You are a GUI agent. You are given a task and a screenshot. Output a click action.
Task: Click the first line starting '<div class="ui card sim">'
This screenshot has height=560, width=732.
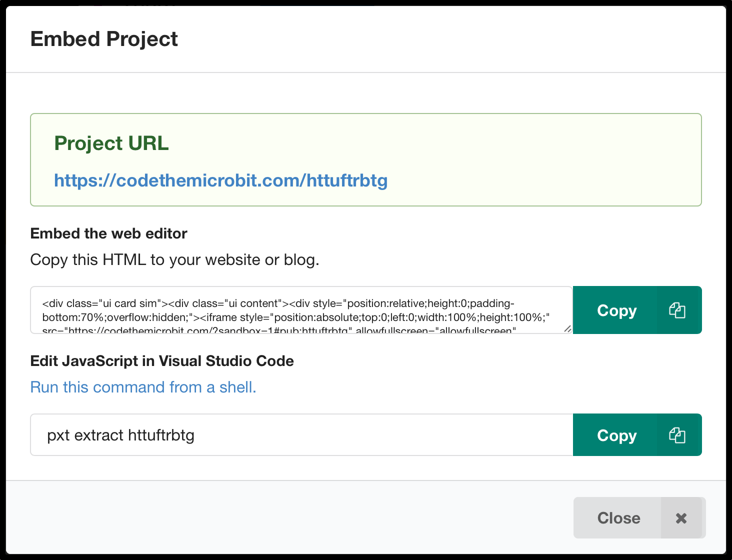(x=278, y=303)
